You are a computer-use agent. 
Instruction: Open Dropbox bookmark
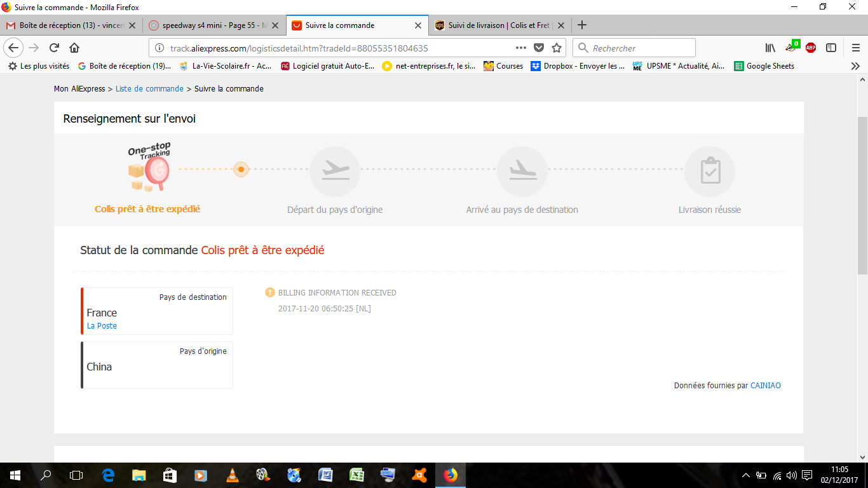coord(578,66)
